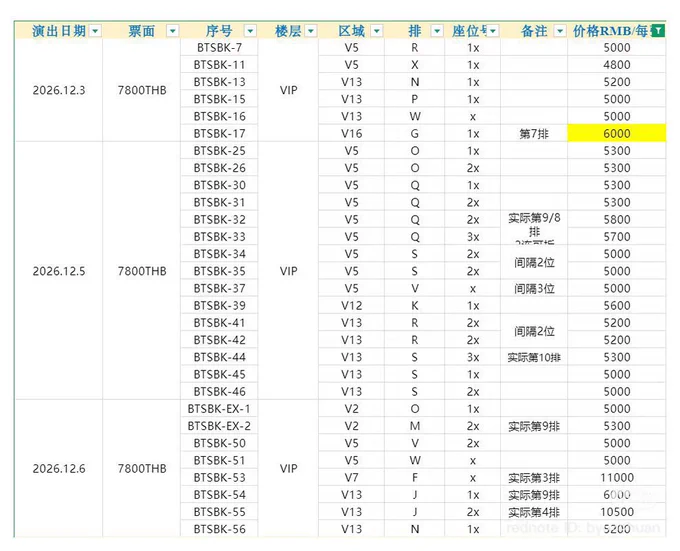
Task: Select cell BTSBK-11
Action: [219, 65]
